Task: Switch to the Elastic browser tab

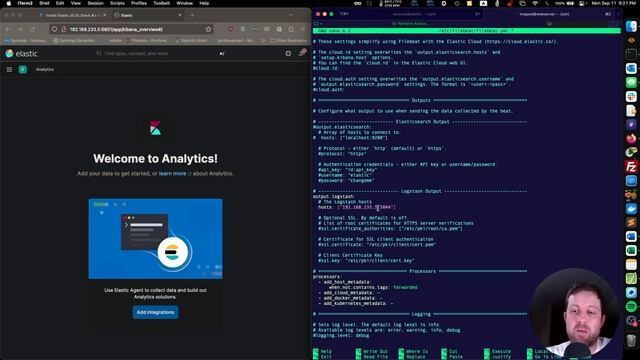Action: click(147, 15)
